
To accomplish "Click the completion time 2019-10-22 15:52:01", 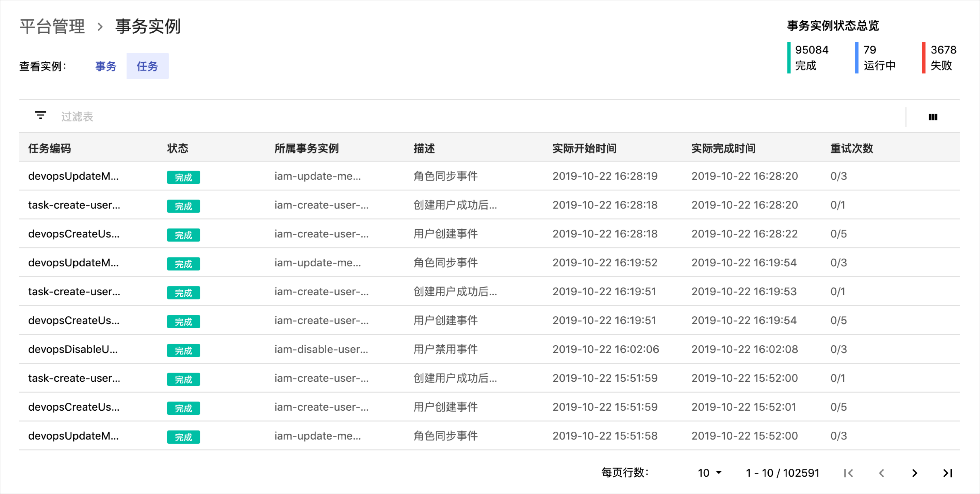I will point(744,407).
